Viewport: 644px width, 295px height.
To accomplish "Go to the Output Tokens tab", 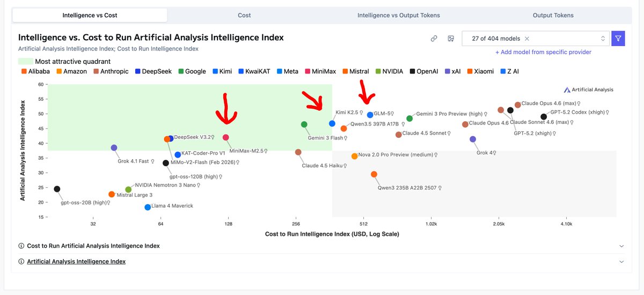I will click(553, 16).
